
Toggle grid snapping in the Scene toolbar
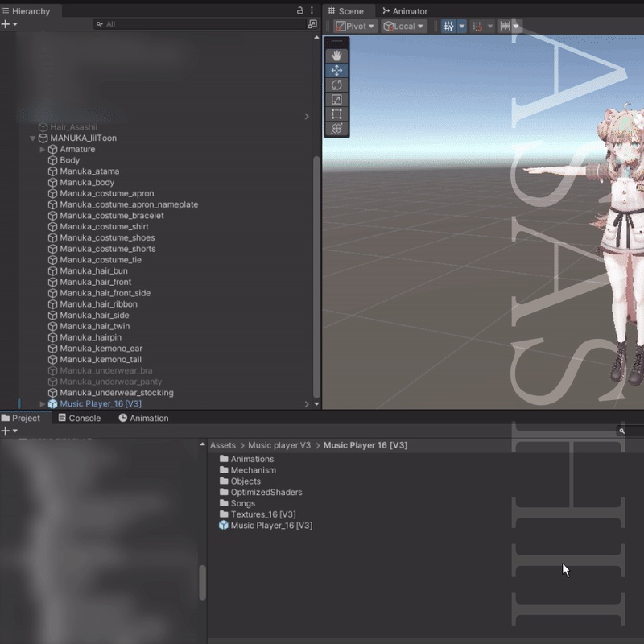tap(477, 27)
